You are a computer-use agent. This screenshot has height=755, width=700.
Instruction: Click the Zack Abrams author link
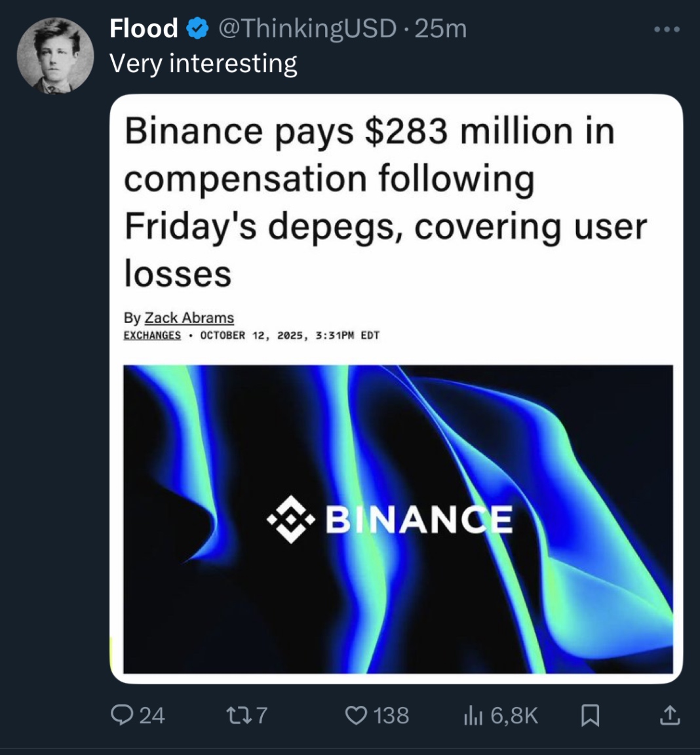click(189, 318)
